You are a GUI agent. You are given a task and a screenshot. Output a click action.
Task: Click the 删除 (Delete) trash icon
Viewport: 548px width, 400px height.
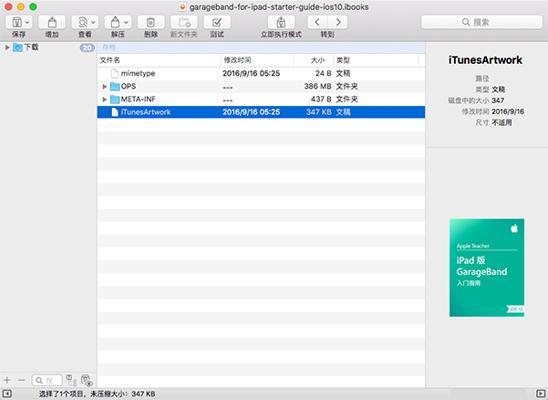click(151, 22)
